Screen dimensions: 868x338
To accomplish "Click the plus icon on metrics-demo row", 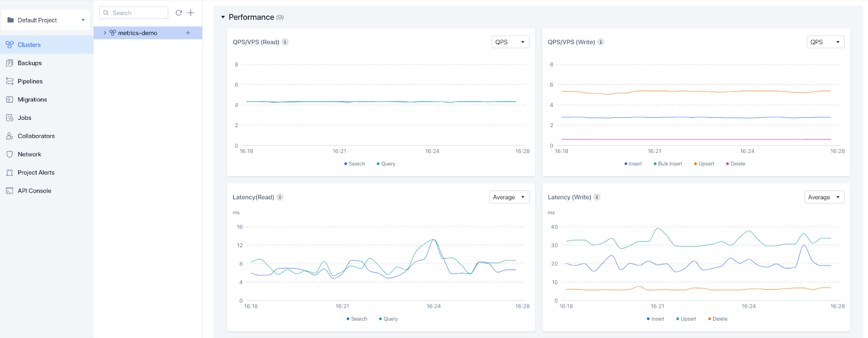I will [x=188, y=33].
